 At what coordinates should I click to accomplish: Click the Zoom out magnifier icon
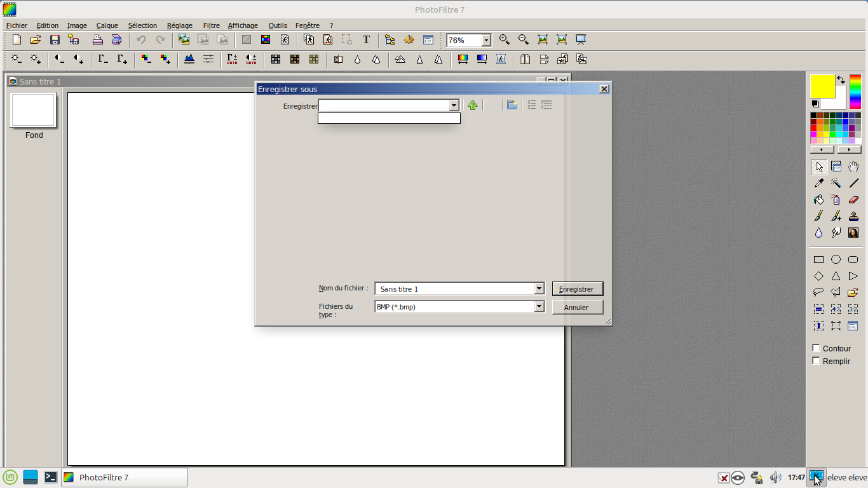coord(524,39)
